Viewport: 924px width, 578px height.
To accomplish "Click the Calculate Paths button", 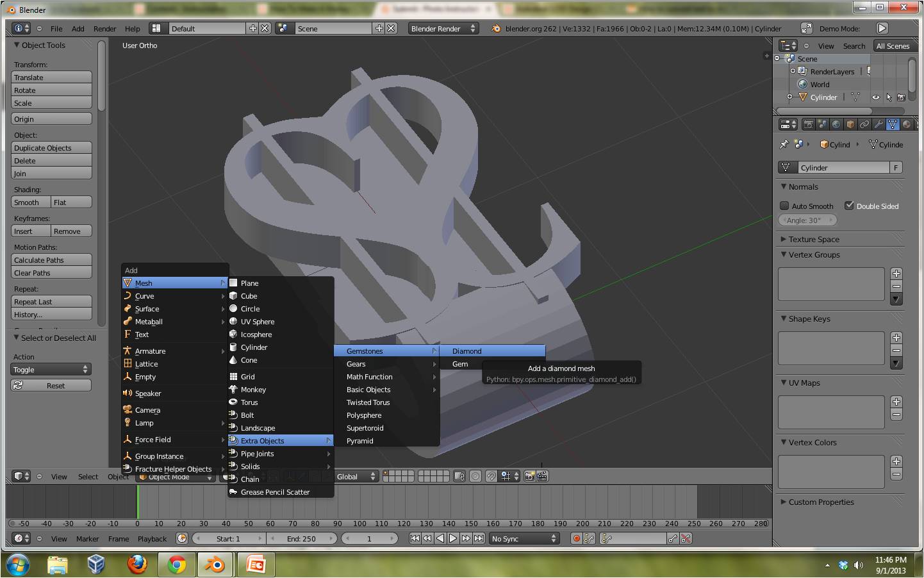I will coord(51,260).
